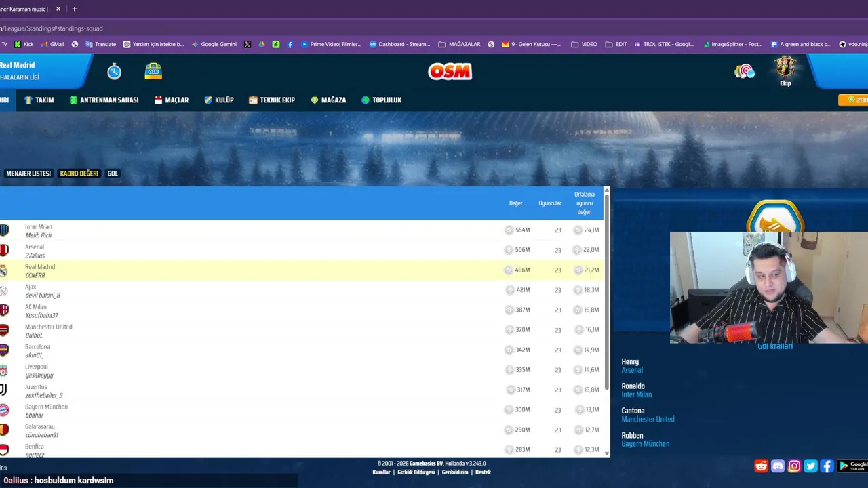Grab the standings table scrollbar thumb
868x488 pixels.
[607, 291]
